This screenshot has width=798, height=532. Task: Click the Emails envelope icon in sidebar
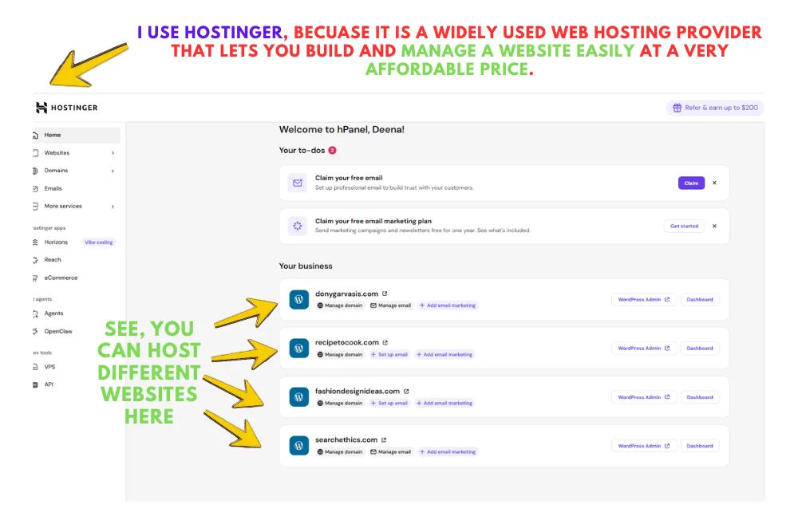tap(35, 189)
